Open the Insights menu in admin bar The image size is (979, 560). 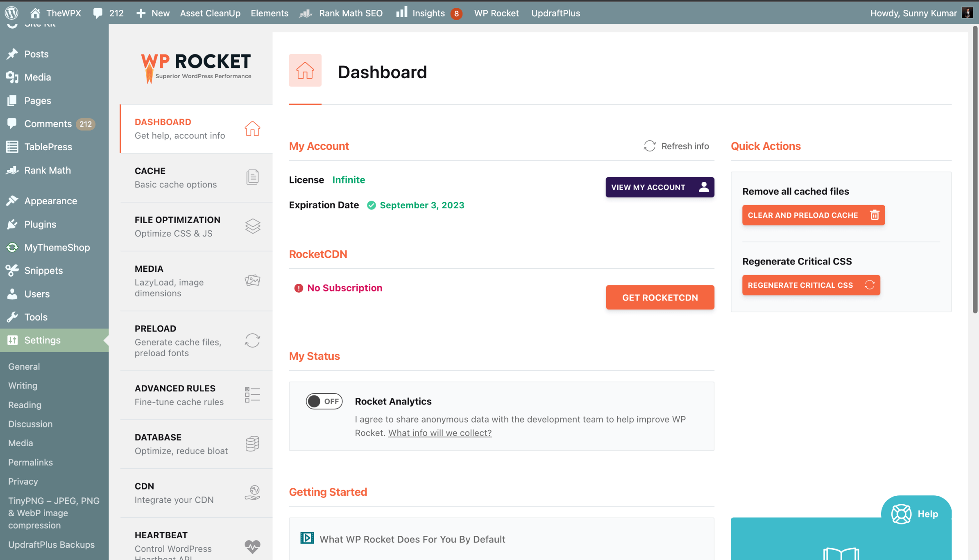pos(428,13)
